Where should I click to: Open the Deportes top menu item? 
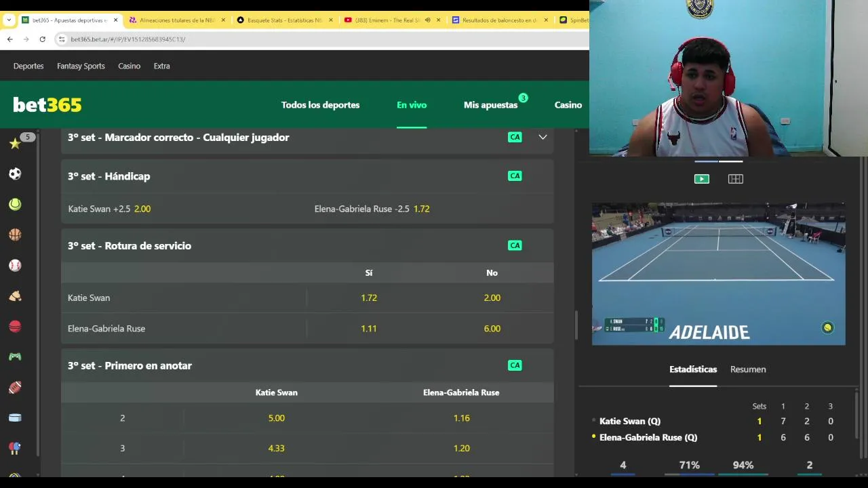[28, 66]
